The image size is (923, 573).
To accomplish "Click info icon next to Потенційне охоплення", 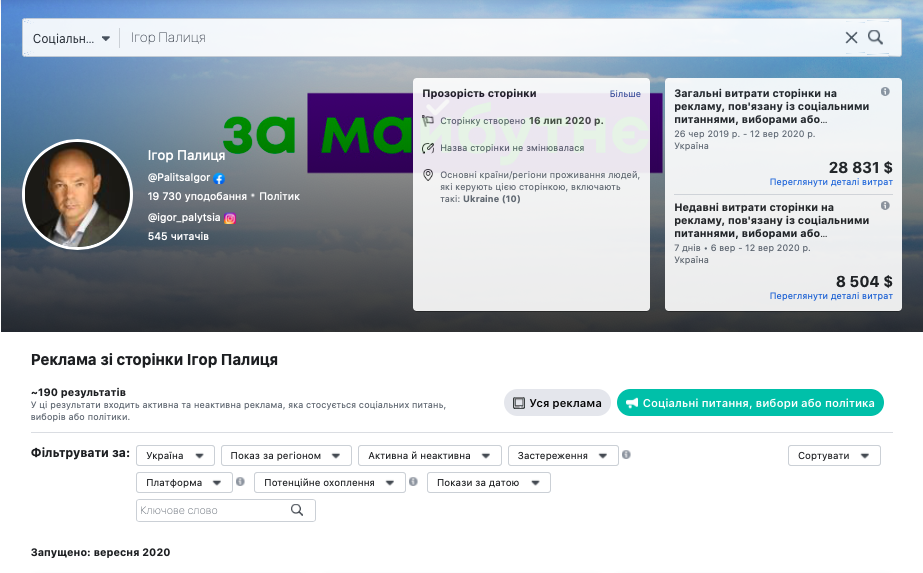I will coord(414,482).
